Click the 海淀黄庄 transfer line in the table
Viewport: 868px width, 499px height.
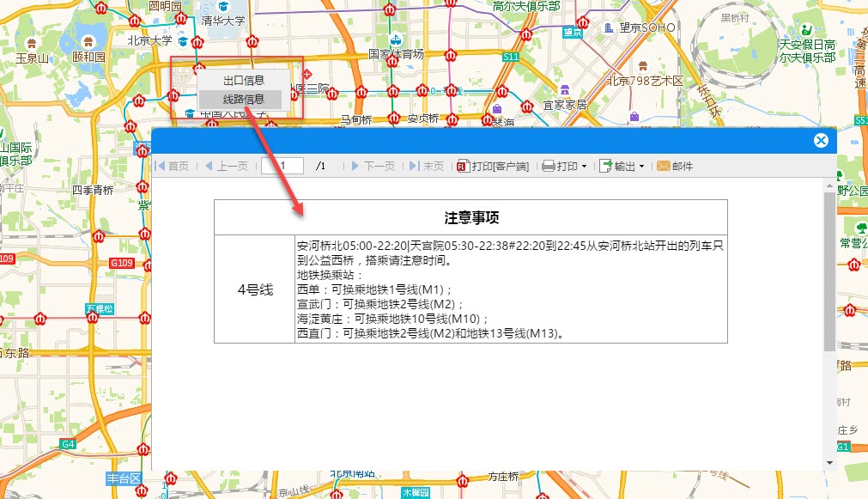[392, 319]
